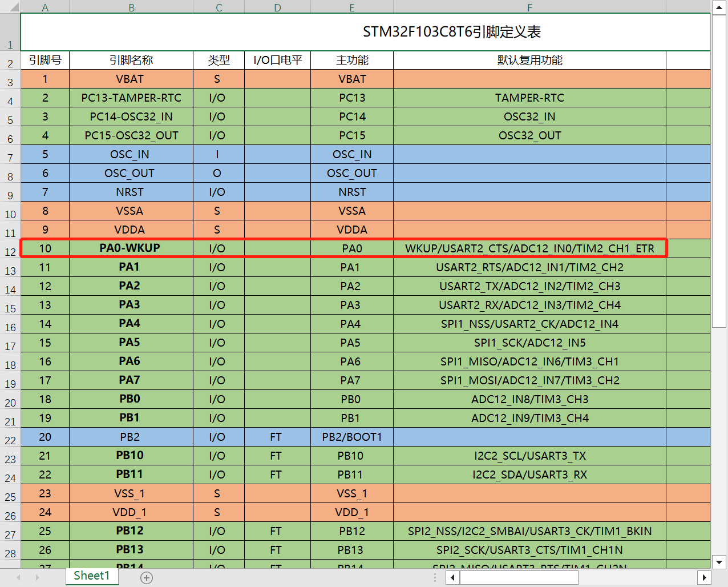Click the vertical scrollbar thumb
The width and height of the screenshot is (728, 587).
719,171
